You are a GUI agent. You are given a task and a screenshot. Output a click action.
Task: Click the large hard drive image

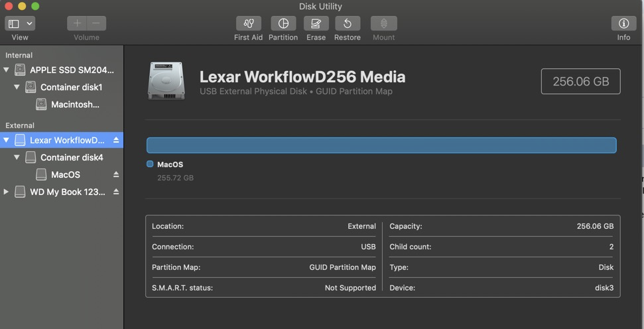[166, 81]
